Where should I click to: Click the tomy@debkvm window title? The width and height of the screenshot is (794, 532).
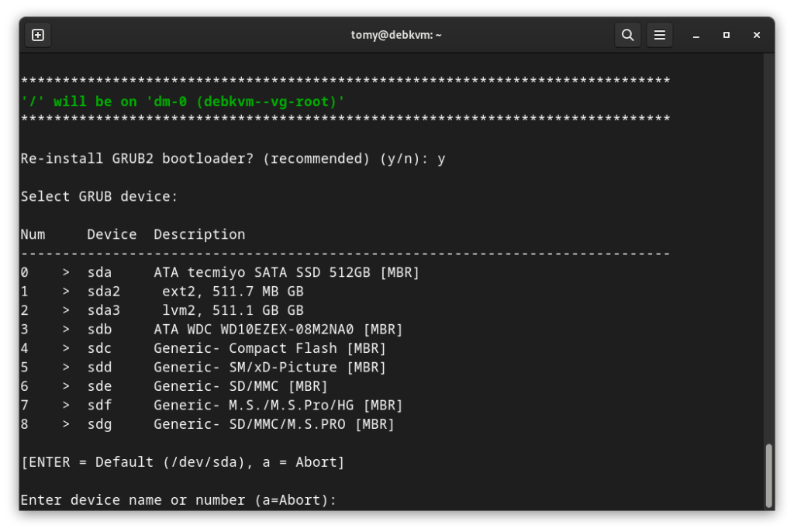(396, 35)
